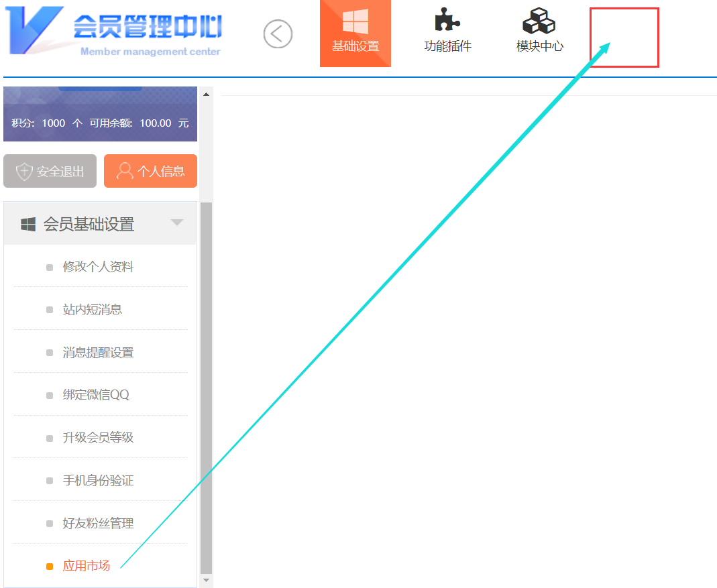
Task: Click the back arrow circle icon
Action: 278,34
